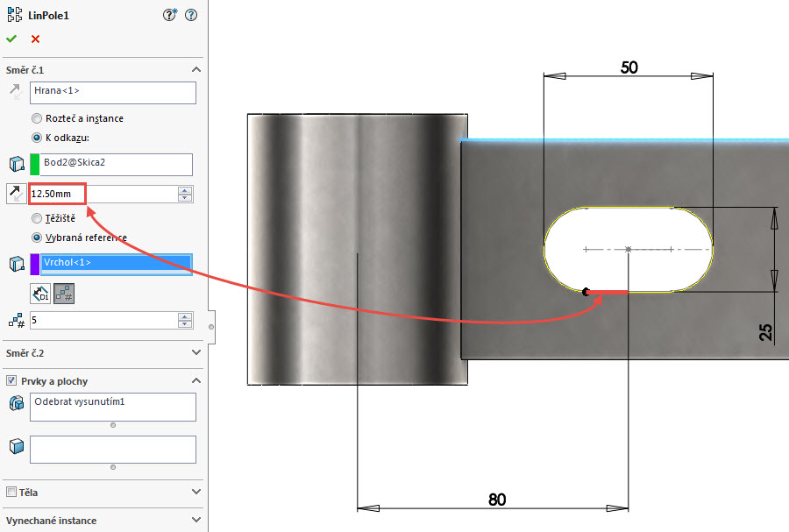Expand the Směr č.2 section
The height and width of the screenshot is (532, 789).
[x=195, y=353]
